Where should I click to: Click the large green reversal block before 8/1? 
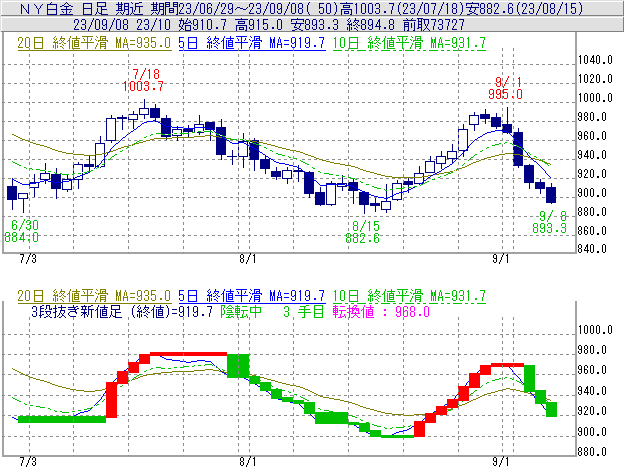point(238,366)
